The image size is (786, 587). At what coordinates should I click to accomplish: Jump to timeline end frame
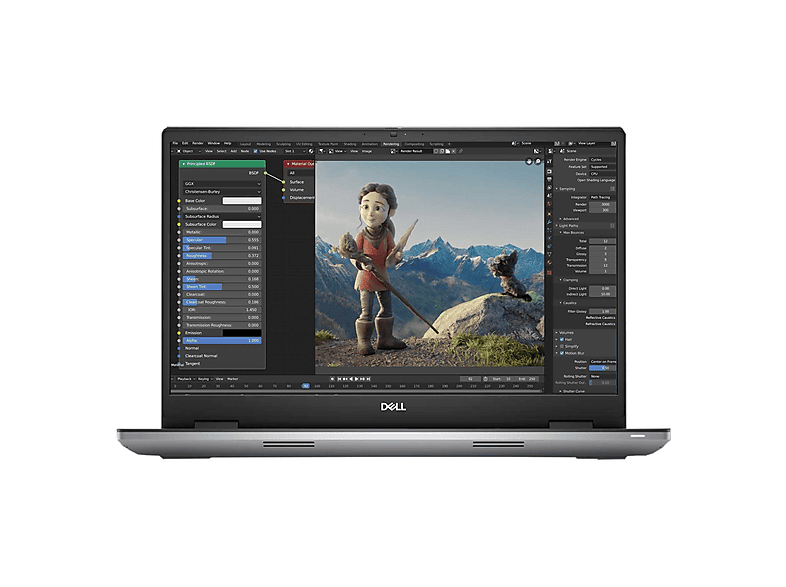tap(368, 379)
